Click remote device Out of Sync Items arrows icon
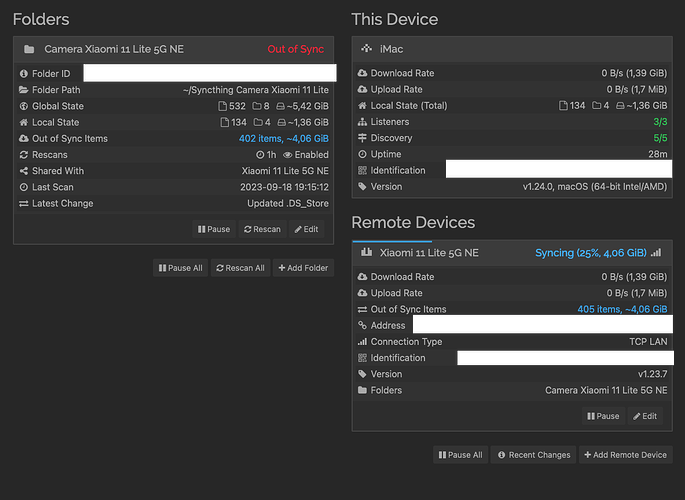This screenshot has height=500, width=685. (362, 309)
